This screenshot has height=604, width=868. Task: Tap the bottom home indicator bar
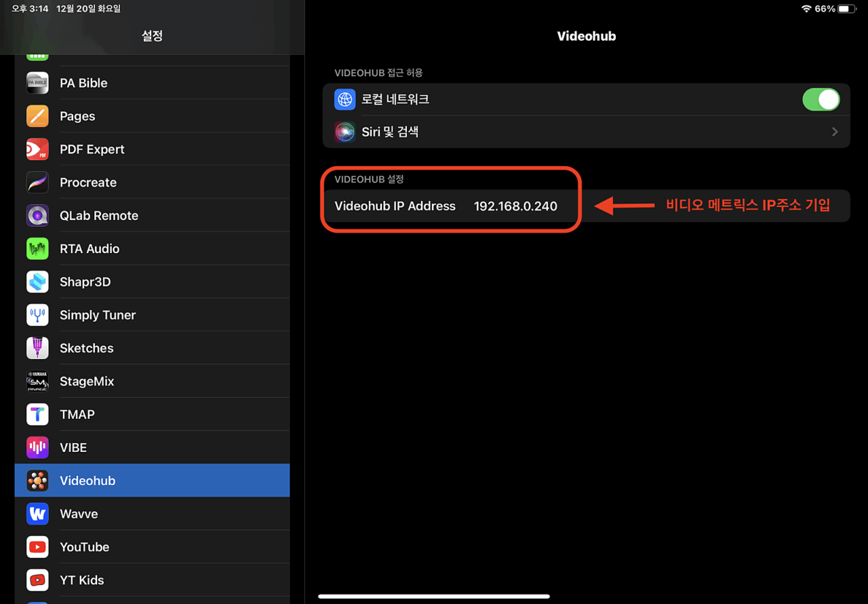tap(434, 597)
